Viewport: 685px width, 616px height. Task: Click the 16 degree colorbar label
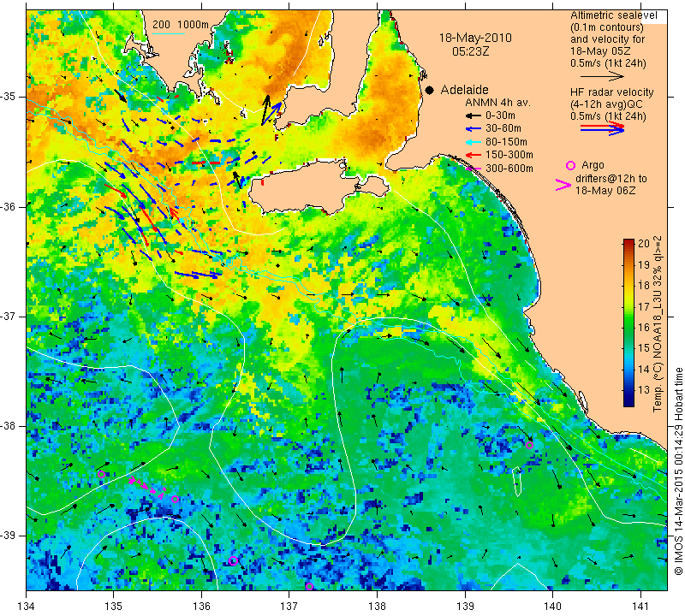[x=644, y=327]
